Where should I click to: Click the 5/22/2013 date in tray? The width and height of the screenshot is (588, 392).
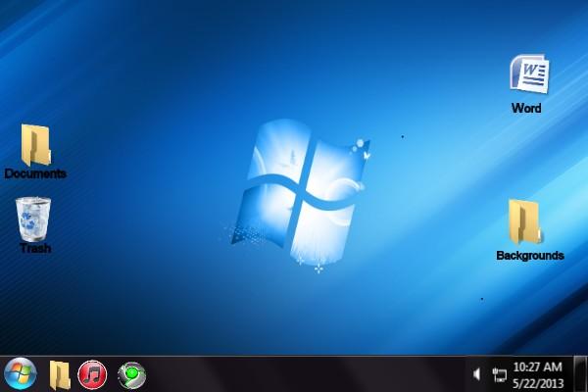tap(537, 382)
